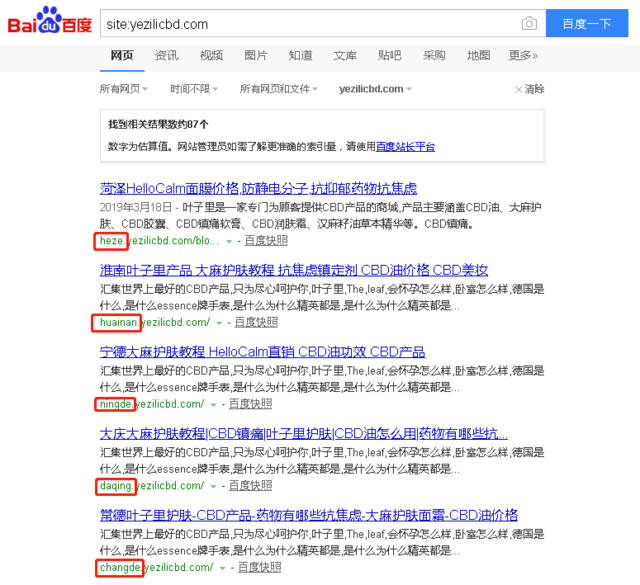Open the 大庆大麻护肤教程 result title
640x585 pixels.
(x=304, y=433)
